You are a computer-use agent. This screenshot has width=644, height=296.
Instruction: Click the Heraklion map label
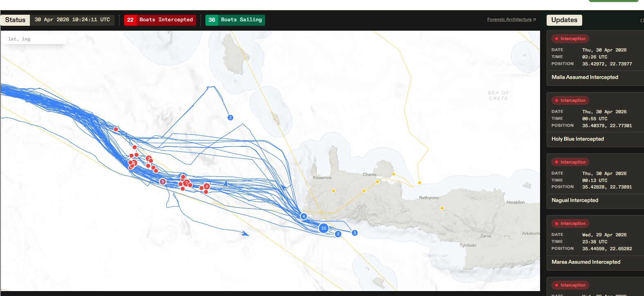tap(516, 202)
